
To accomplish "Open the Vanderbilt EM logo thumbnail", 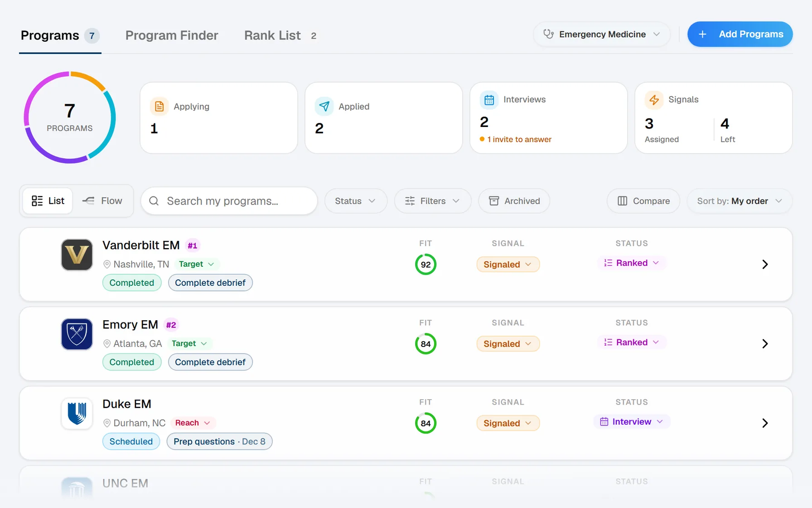I will (77, 255).
